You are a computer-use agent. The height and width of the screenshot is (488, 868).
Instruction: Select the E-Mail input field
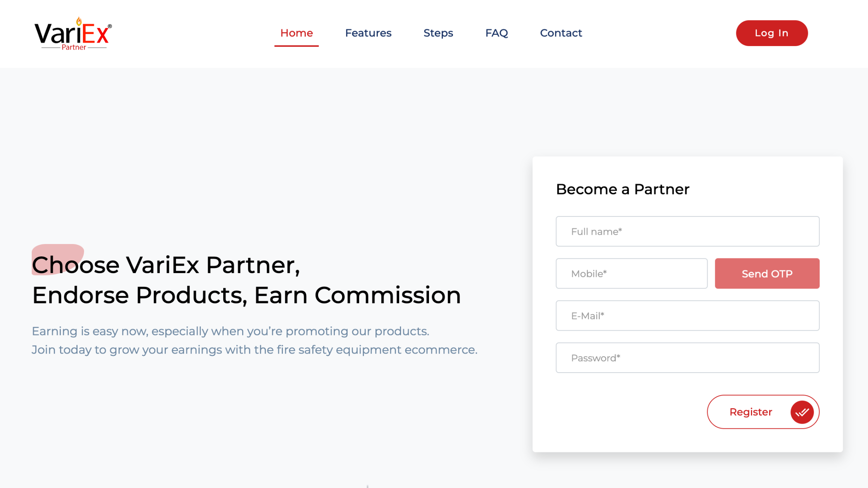point(687,316)
